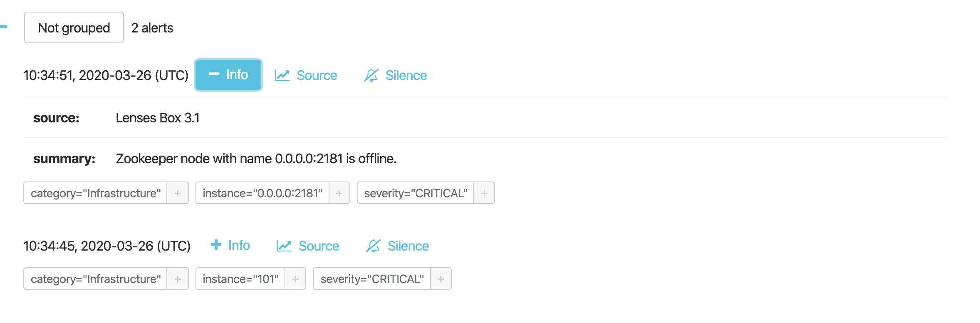Image resolution: width=980 pixels, height=323 pixels.
Task: Add first alert's category="Infrastructure" plus filter
Action: 178,193
